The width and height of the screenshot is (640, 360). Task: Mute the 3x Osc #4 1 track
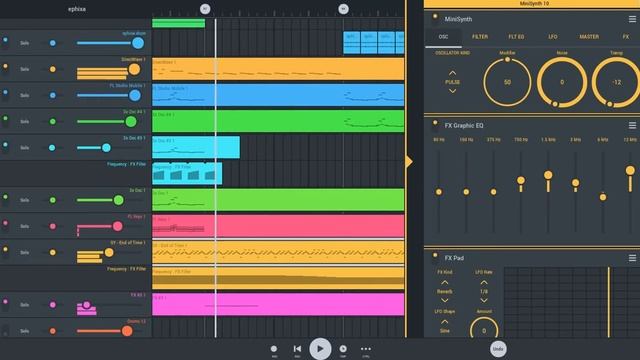click(x=5, y=120)
